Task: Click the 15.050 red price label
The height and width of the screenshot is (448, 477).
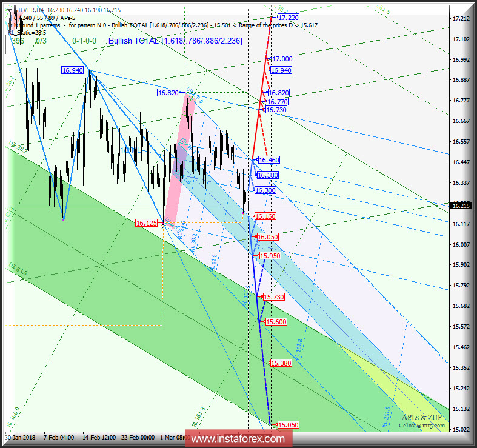Action: coord(289,425)
